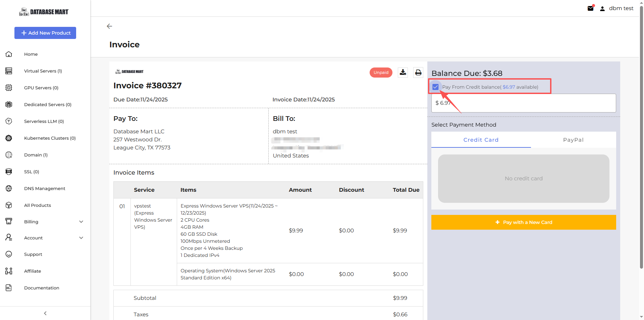This screenshot has height=320, width=644.
Task: Click the $6.97 available credit link
Action: click(509, 87)
